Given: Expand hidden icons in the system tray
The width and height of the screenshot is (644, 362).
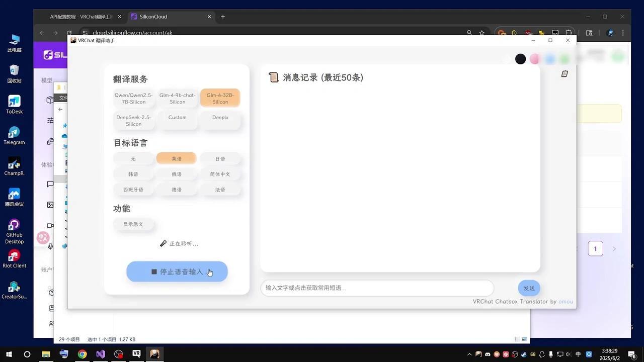Looking at the screenshot, I should [469, 354].
